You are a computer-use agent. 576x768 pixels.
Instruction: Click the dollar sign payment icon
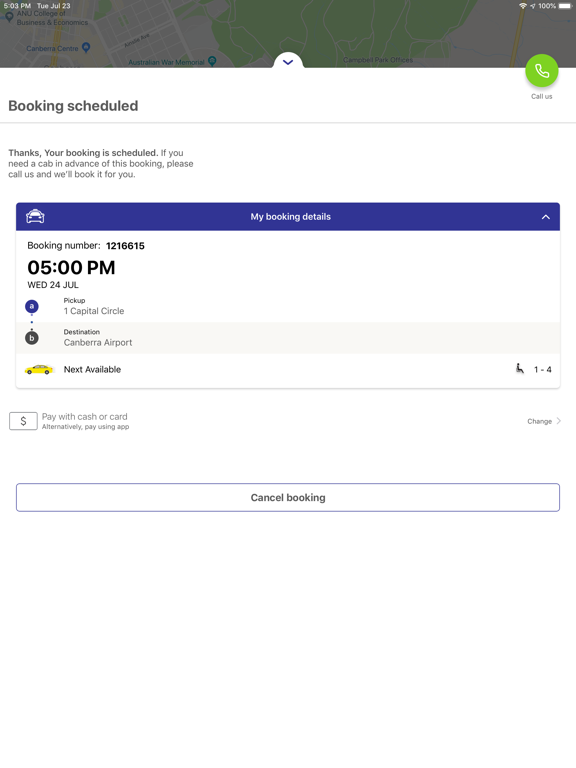tap(23, 421)
